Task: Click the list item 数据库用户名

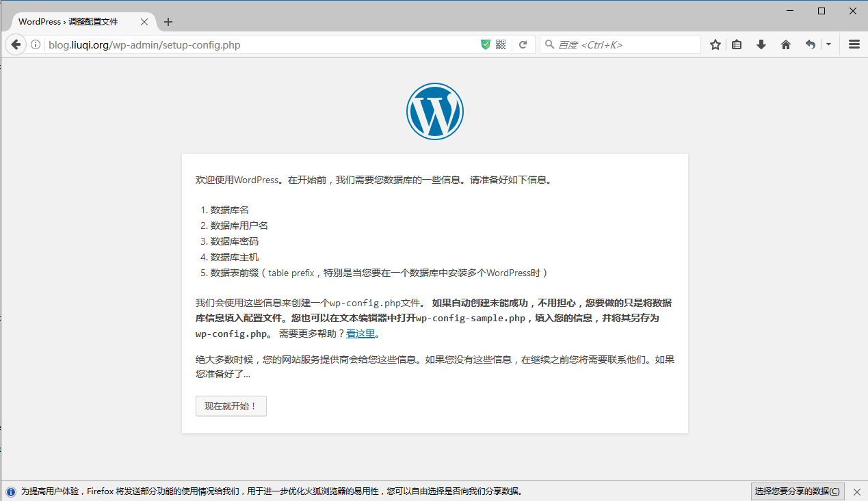Action: (239, 226)
